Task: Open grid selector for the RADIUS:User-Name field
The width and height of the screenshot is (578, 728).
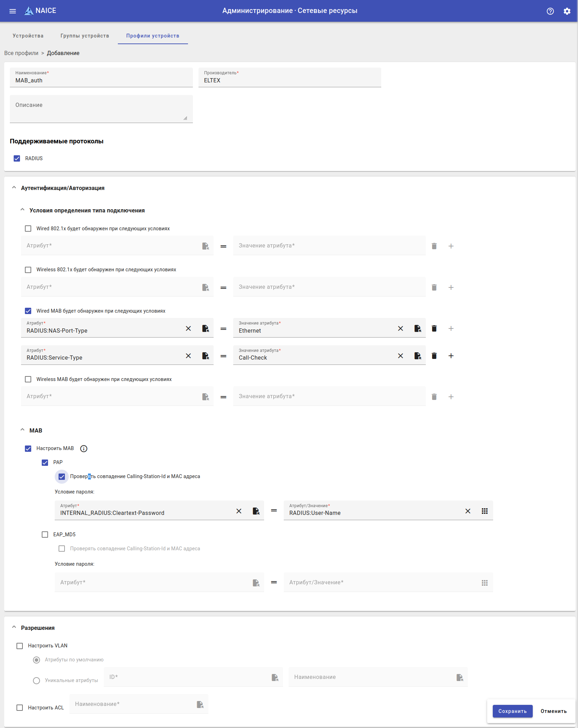Action: tap(484, 511)
